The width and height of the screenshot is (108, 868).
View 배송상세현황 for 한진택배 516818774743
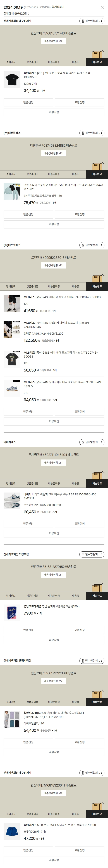tap(54, 41)
